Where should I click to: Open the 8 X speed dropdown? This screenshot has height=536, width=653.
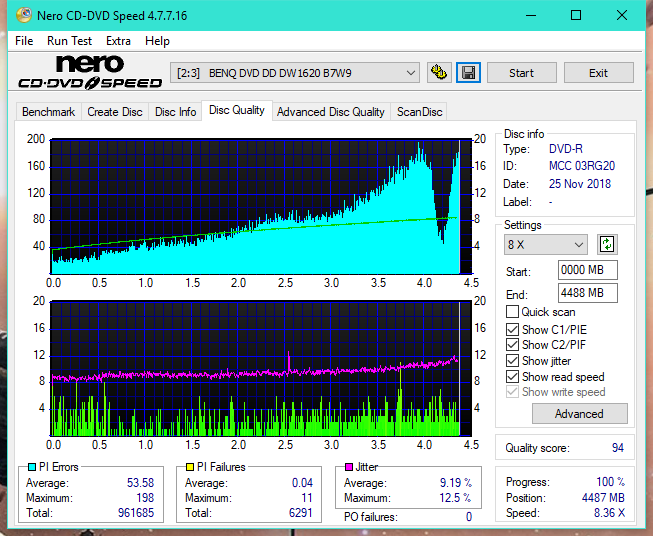(x=546, y=244)
